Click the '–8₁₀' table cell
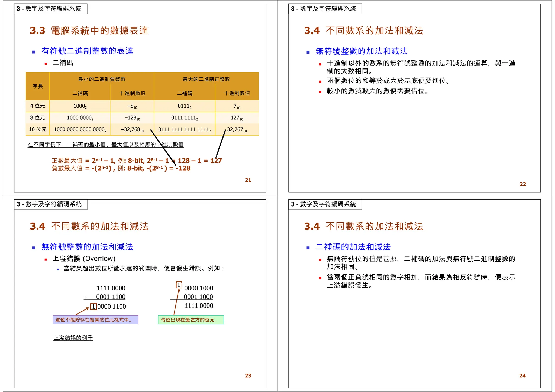Viewport: 555px width, 392px height. [132, 106]
